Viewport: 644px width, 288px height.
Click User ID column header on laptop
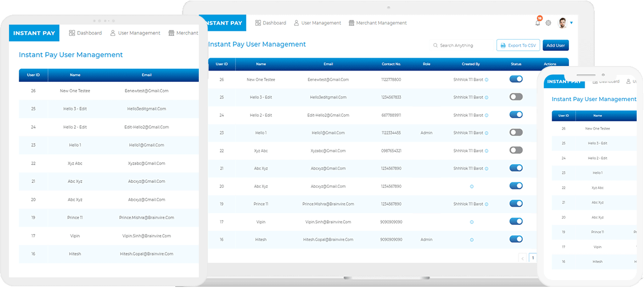tap(222, 64)
